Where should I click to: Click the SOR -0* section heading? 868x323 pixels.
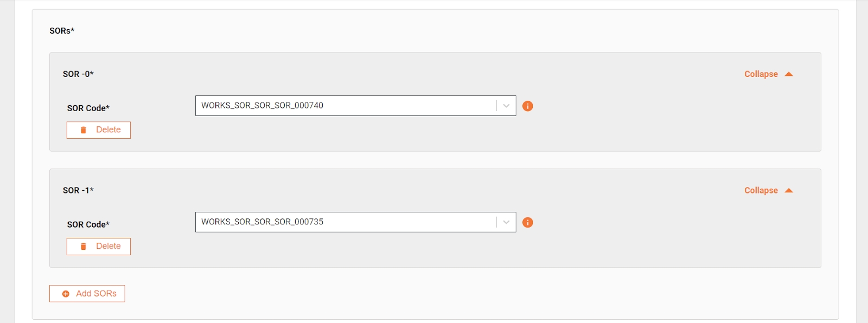(78, 74)
